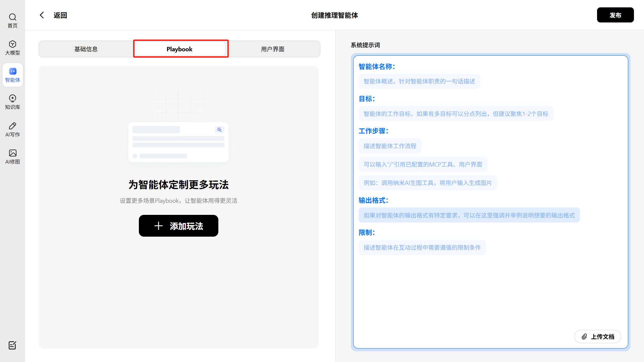Viewport: 644px width, 362px height.
Task: Click the edit note icon at sidebar bottom
Action: tap(12, 345)
